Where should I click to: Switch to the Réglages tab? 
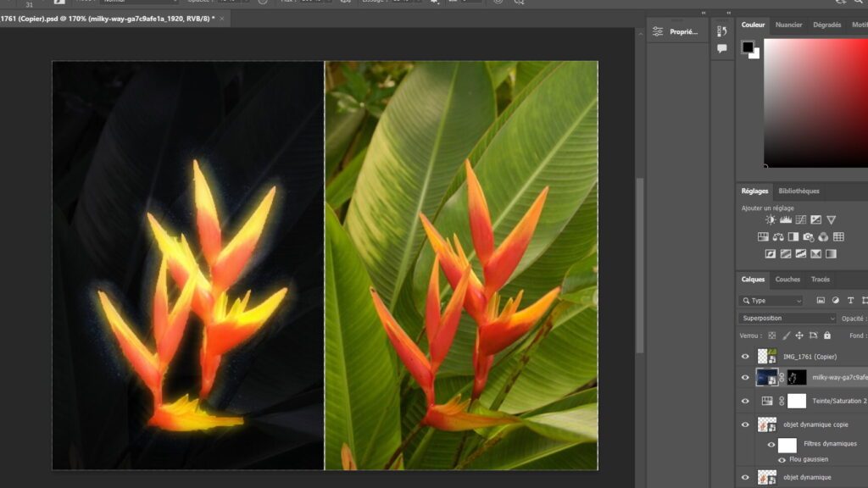tap(754, 191)
